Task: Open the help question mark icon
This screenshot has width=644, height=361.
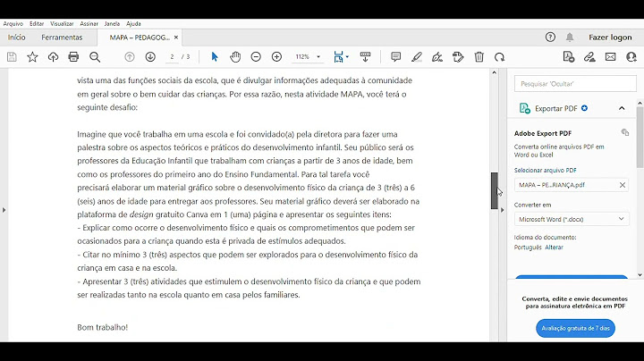Action: (550, 38)
